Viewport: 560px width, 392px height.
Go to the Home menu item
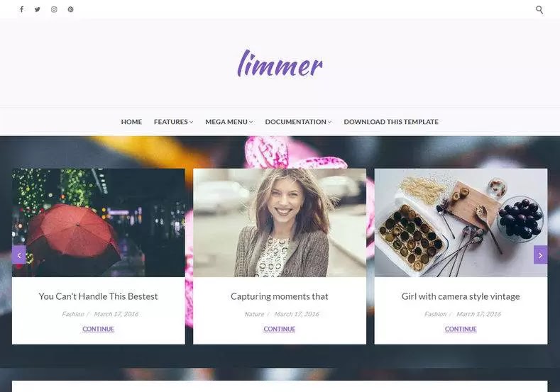[131, 122]
